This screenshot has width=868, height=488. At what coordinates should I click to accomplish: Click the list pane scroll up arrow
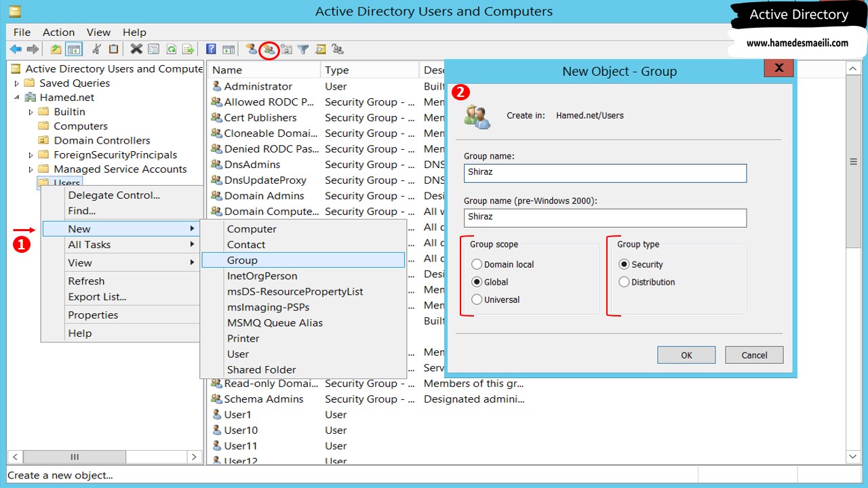click(x=853, y=68)
